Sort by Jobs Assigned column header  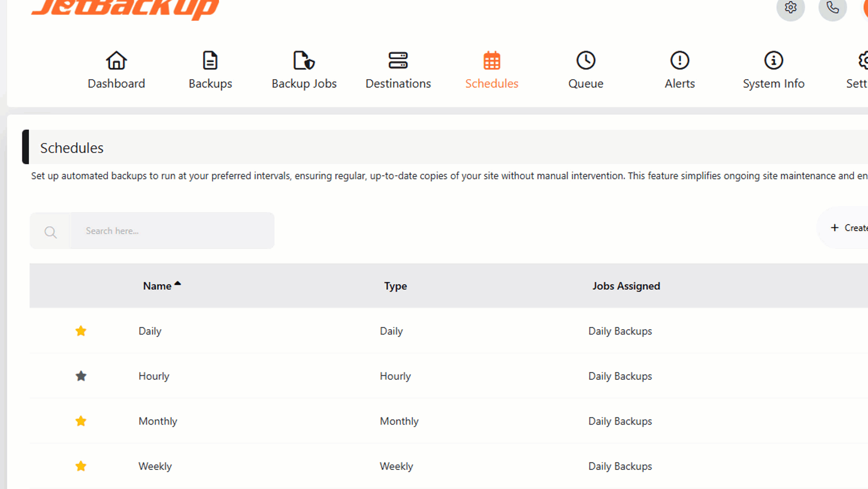coord(626,286)
